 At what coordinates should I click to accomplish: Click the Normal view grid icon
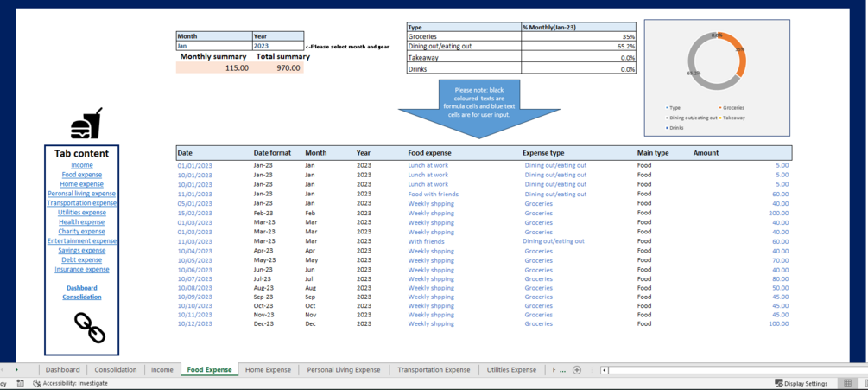click(847, 383)
